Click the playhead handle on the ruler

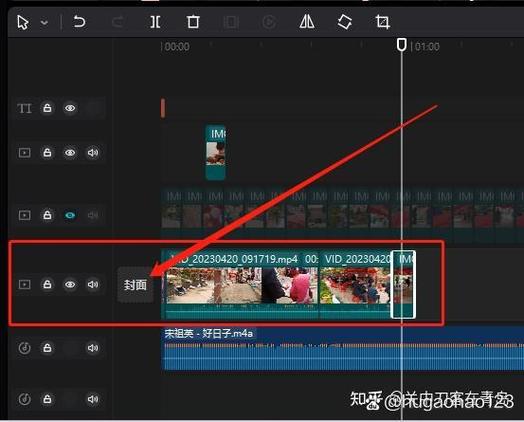coord(401,45)
